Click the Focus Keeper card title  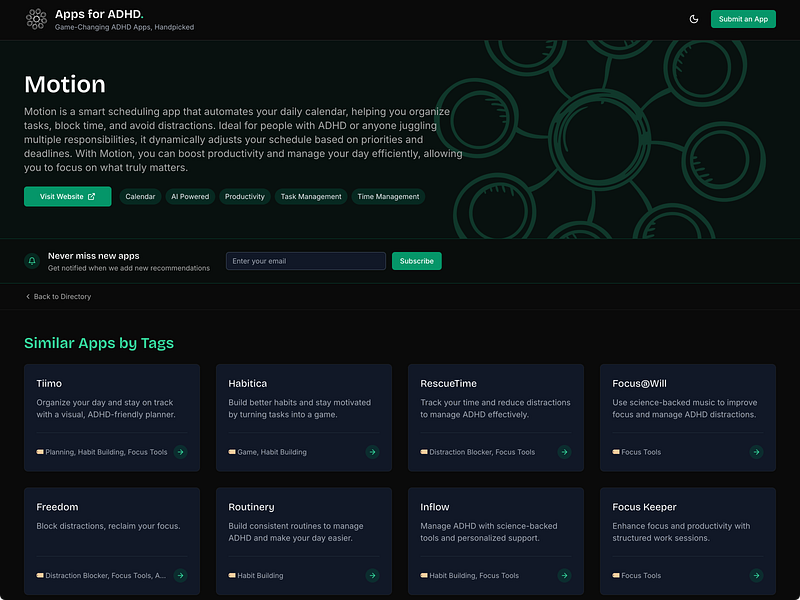click(x=644, y=507)
